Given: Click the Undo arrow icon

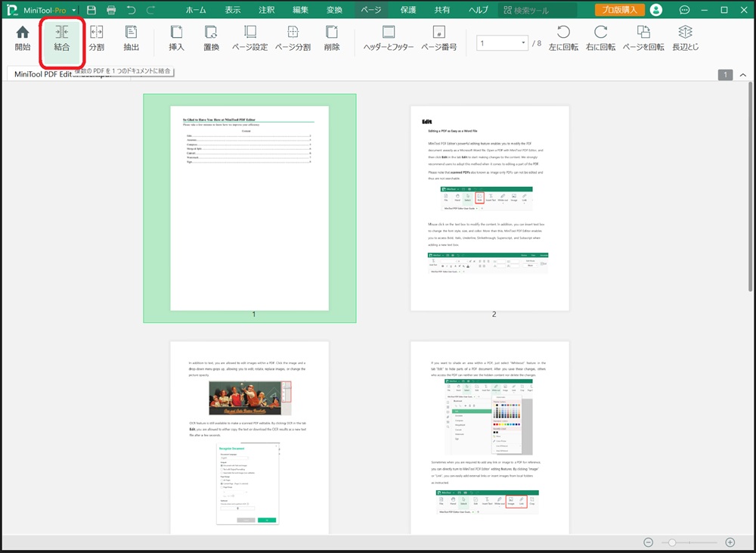Looking at the screenshot, I should tap(131, 10).
